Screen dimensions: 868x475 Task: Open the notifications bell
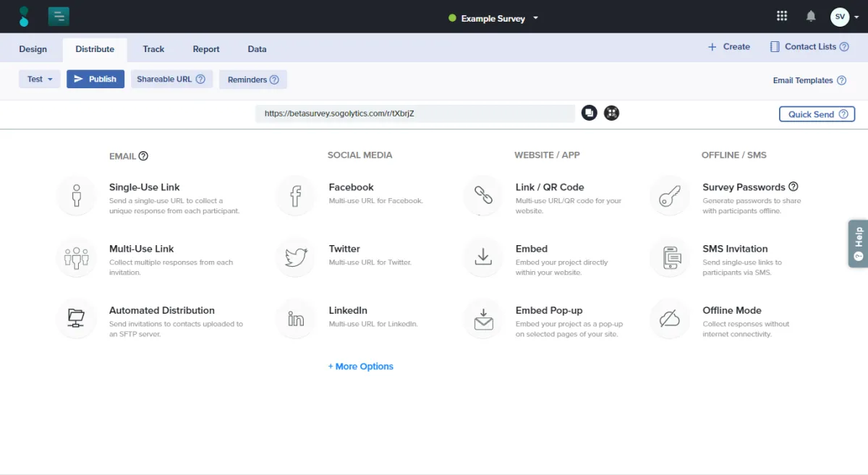point(811,17)
